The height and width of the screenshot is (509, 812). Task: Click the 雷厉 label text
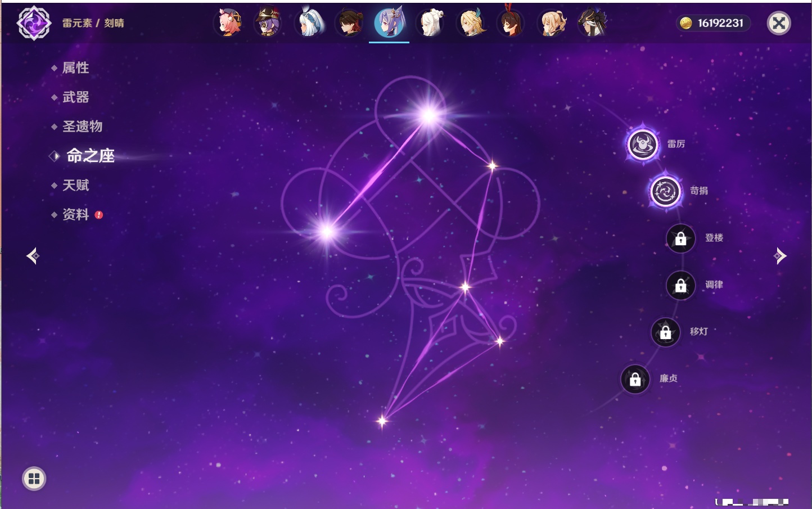pyautogui.click(x=676, y=144)
